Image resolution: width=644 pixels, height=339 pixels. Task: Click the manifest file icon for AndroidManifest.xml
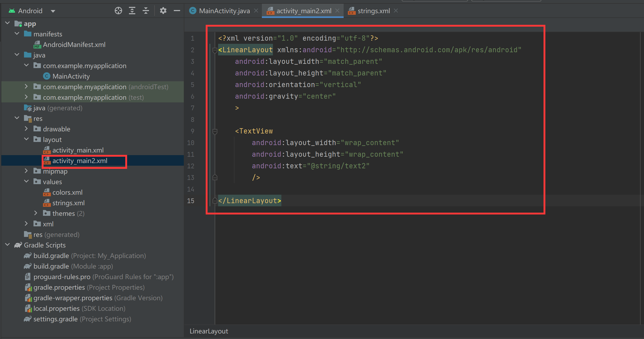37,45
